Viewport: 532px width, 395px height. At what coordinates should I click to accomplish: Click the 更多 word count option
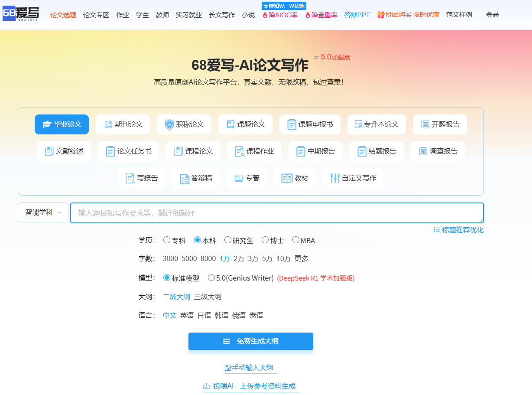coord(302,258)
